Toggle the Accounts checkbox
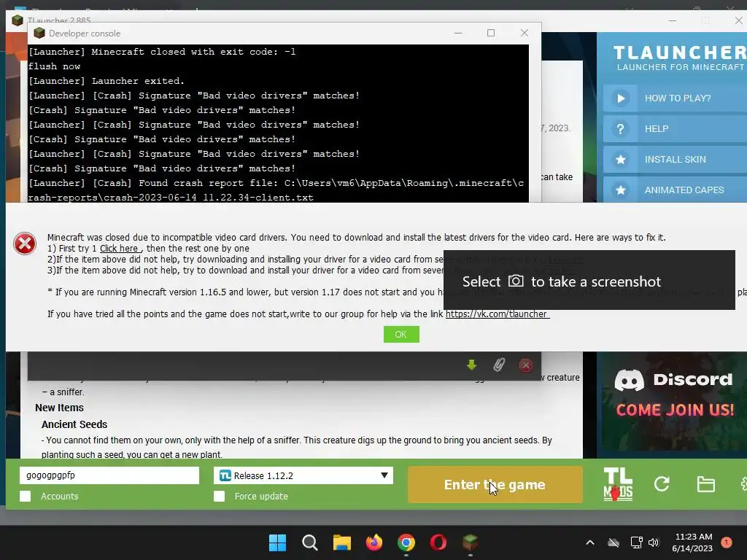747x560 pixels. 26,496
